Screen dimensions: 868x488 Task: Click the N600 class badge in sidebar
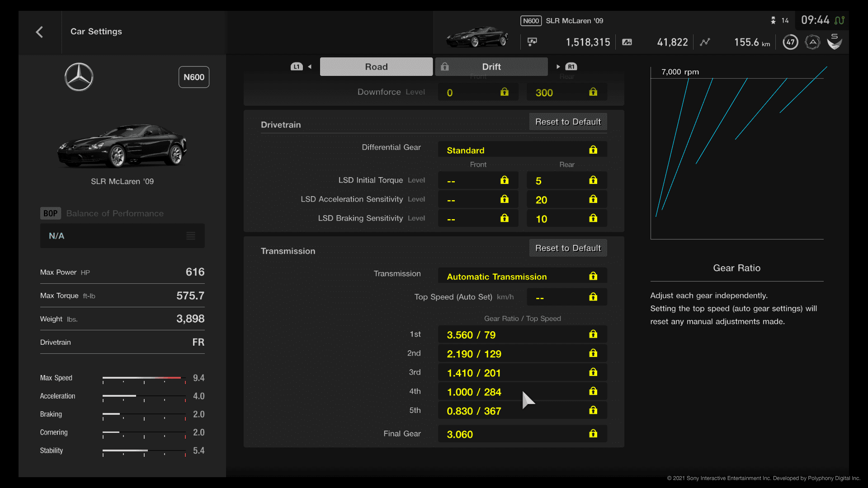pos(194,77)
